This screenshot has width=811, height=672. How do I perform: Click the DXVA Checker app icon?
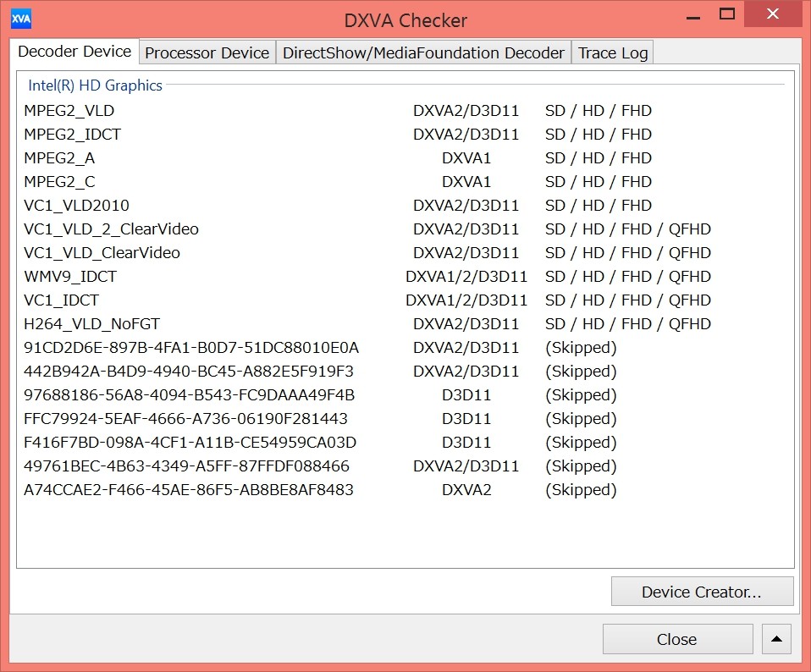[20, 19]
